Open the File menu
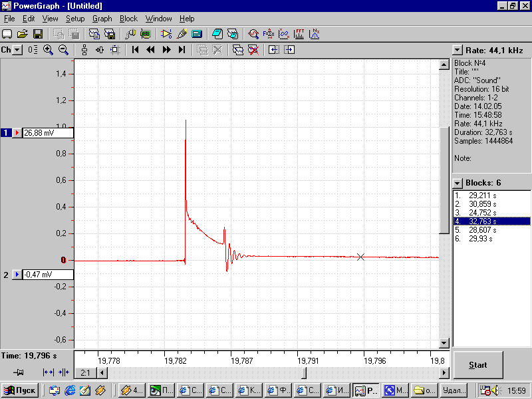532x399 pixels. [x=9, y=19]
